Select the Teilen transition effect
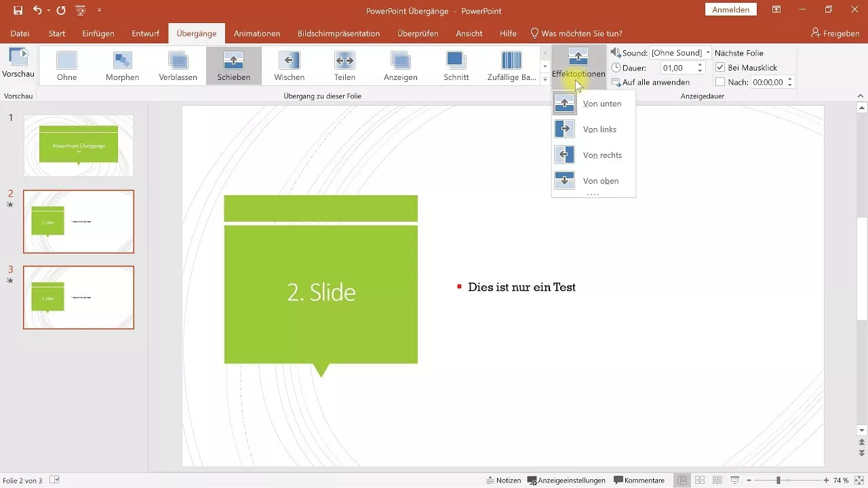 tap(344, 64)
